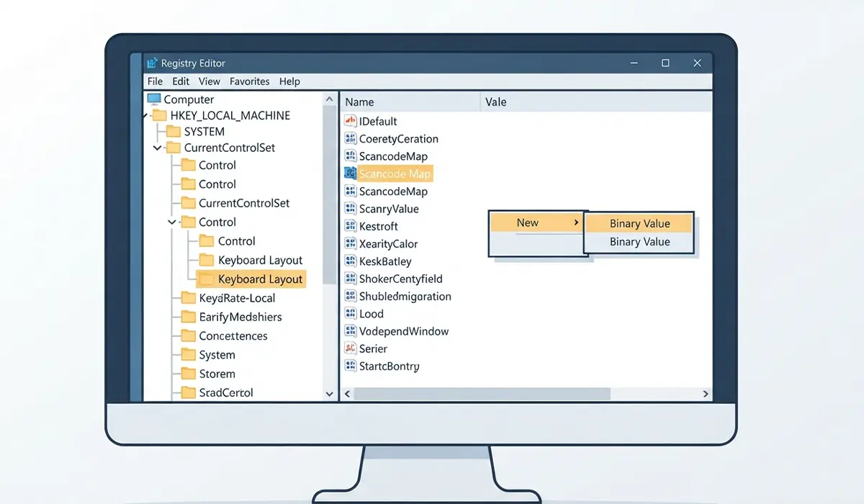
Task: Select the highlighted Scancode Map name
Action: tap(395, 174)
